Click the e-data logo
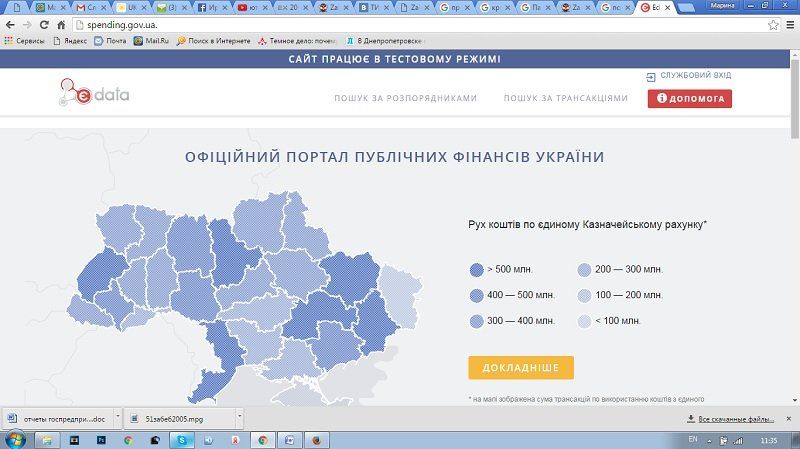 [x=93, y=96]
